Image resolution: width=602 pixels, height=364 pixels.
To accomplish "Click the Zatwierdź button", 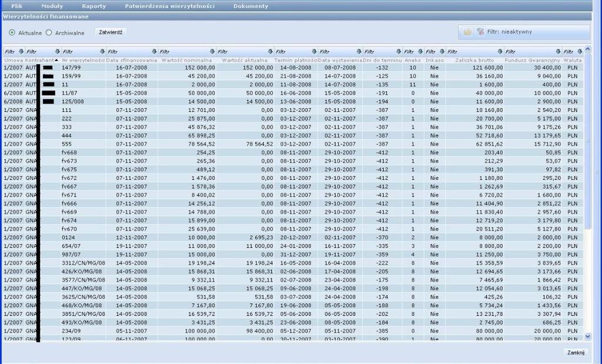I will 111,32.
